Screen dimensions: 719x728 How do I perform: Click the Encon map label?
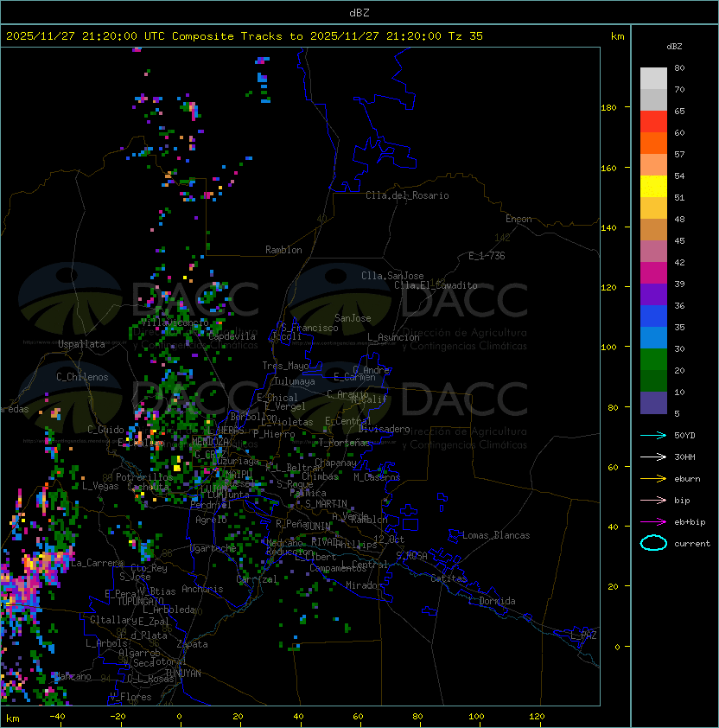519,219
